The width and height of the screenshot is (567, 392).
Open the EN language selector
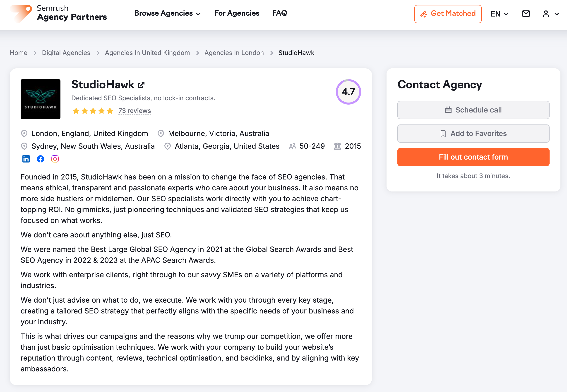(500, 14)
